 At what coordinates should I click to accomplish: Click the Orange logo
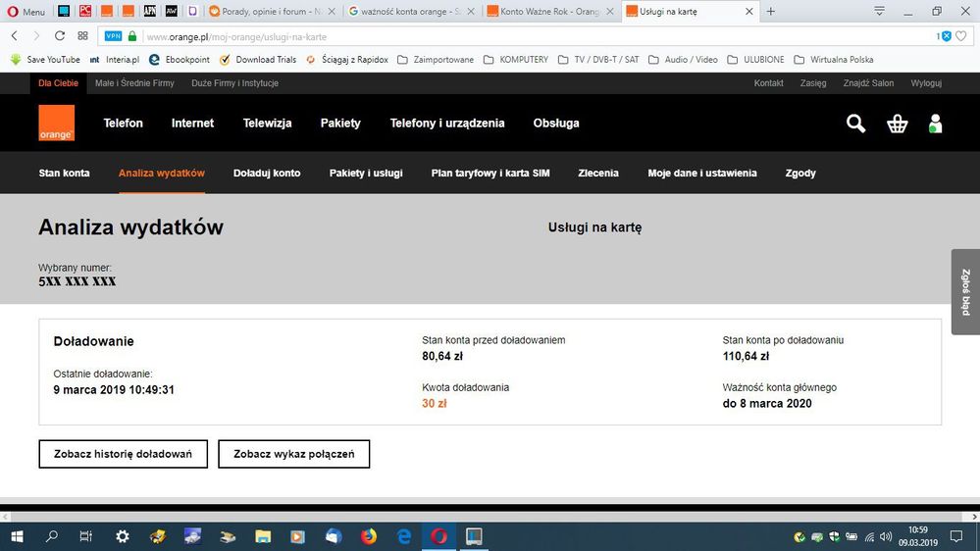pos(56,124)
